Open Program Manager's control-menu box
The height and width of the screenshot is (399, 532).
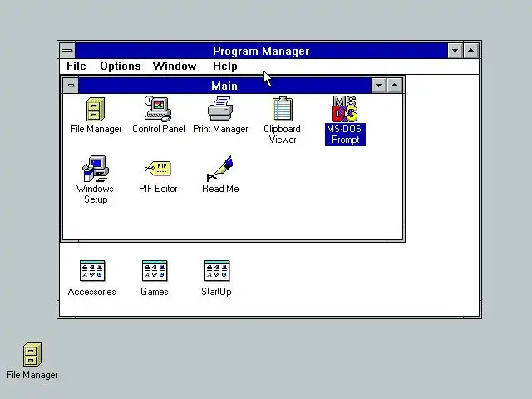click(x=67, y=51)
